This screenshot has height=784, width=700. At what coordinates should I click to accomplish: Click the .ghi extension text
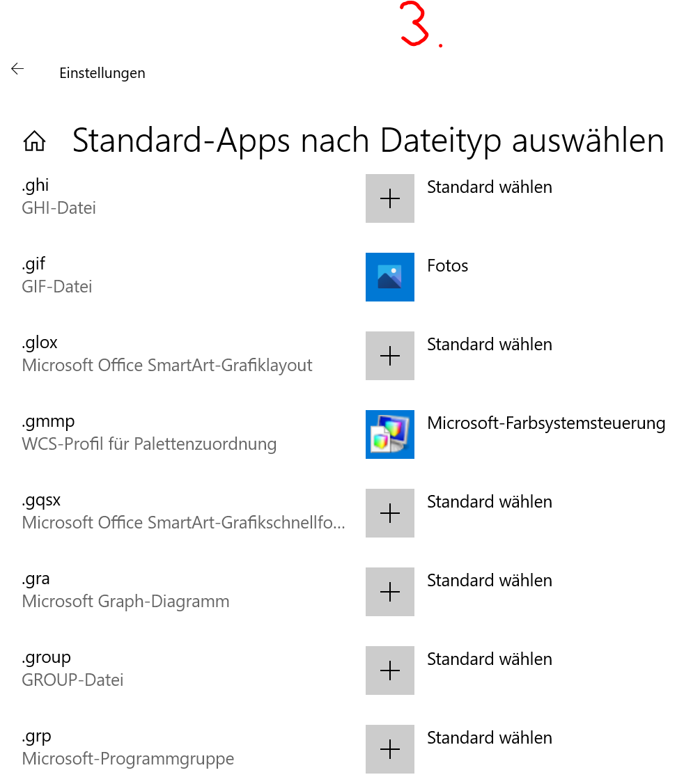pyautogui.click(x=35, y=185)
